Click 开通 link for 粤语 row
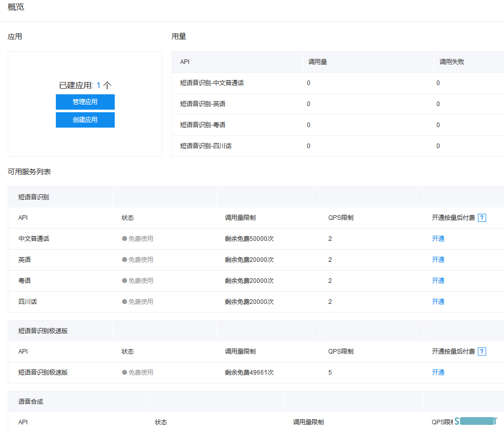 [438, 280]
